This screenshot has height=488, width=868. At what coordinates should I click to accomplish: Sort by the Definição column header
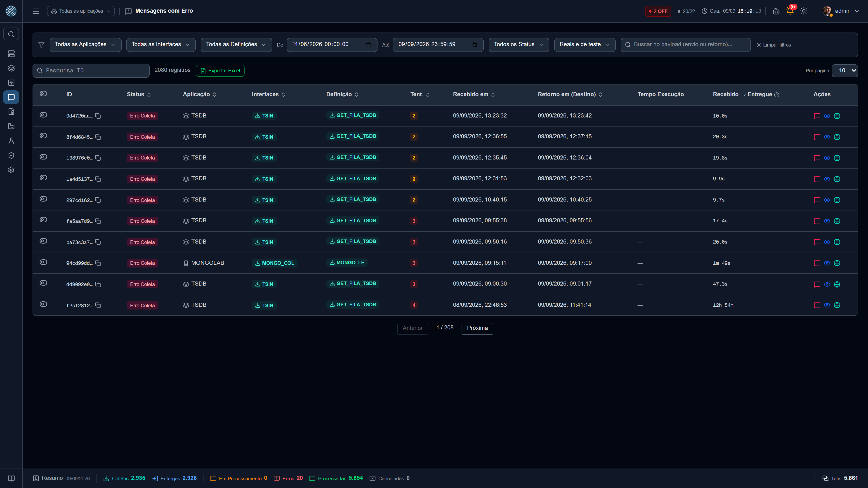click(342, 95)
